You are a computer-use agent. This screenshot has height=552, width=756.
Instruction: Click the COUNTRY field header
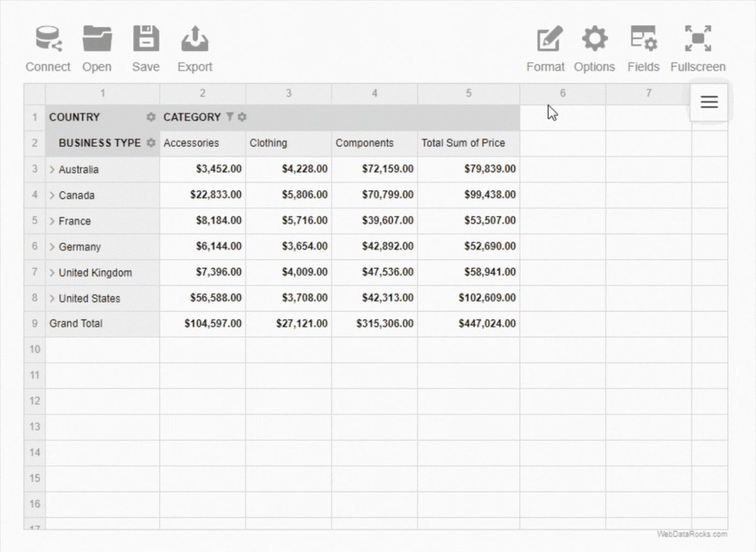coord(74,117)
